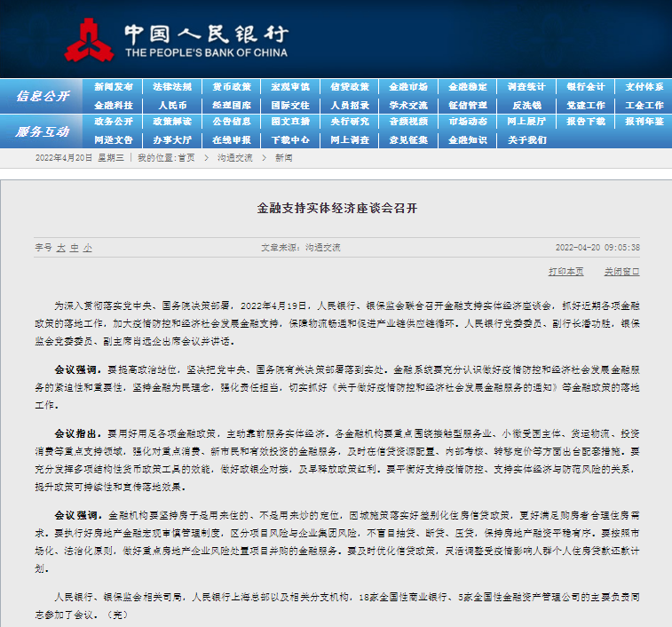Click 关闭窗口 link

[x=622, y=272]
